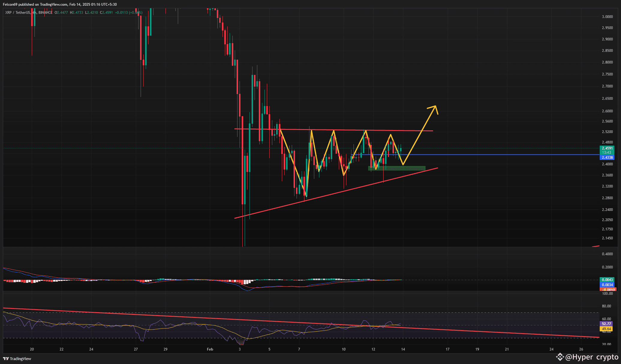Click the yellow 49.64 RSI average label

point(606,329)
